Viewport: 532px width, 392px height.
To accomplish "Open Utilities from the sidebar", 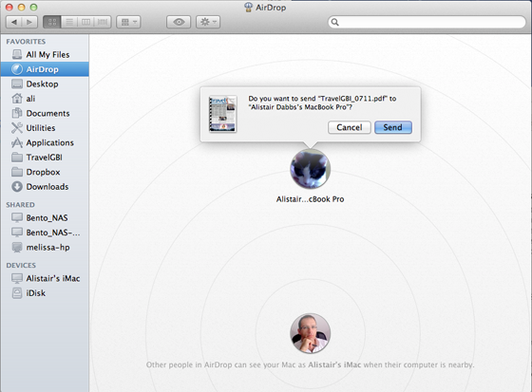I will click(x=45, y=128).
